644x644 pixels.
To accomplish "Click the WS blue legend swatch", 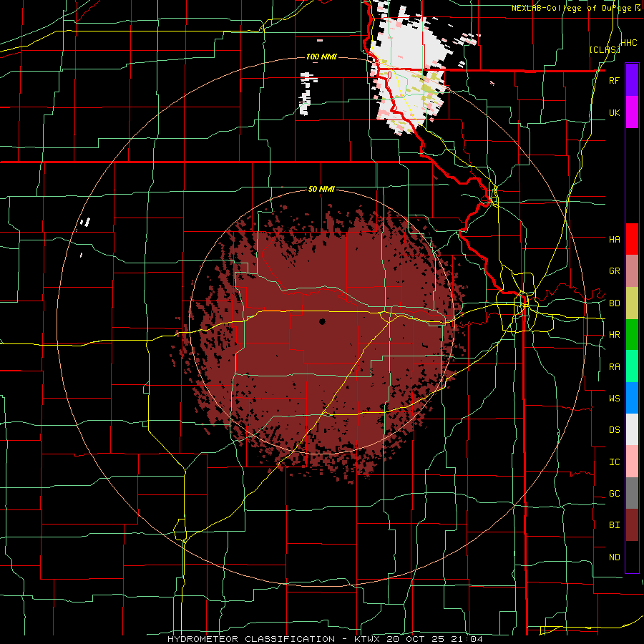I will coord(632,398).
